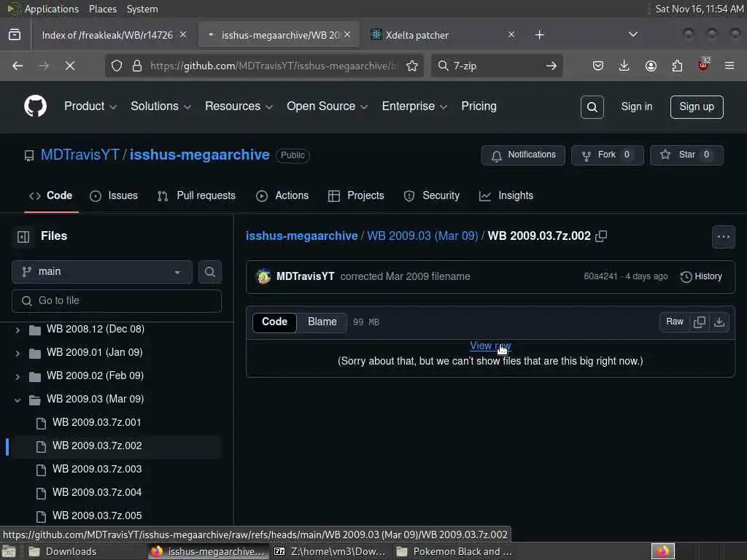Click MDTravisYT avatar in commit row
The image size is (747, 560).
pyautogui.click(x=263, y=276)
